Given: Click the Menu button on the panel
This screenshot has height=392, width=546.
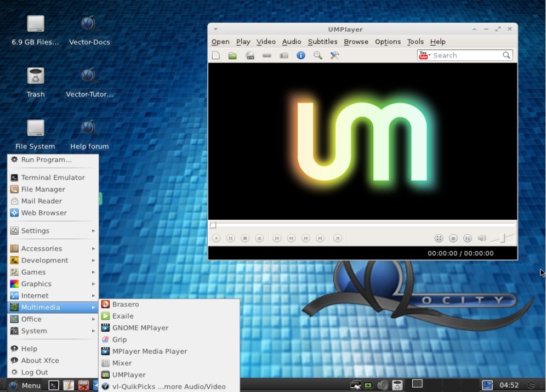Looking at the screenshot, I should coord(25,385).
